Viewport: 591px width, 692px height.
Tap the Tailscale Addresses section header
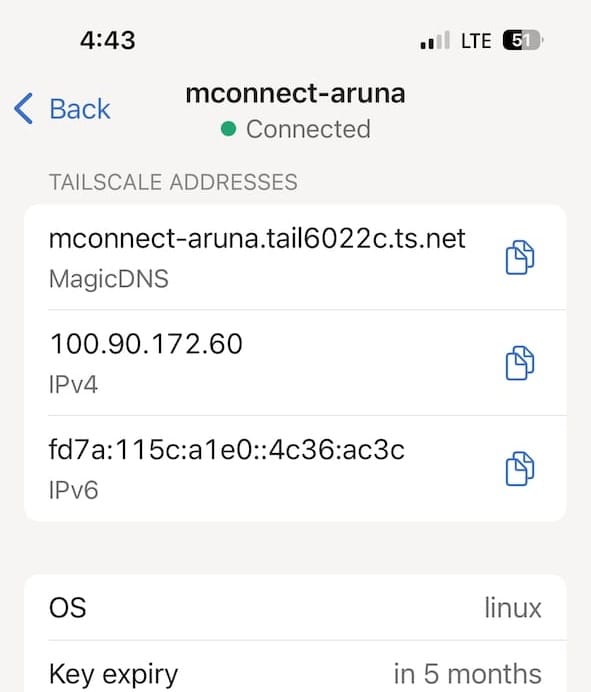tap(173, 182)
